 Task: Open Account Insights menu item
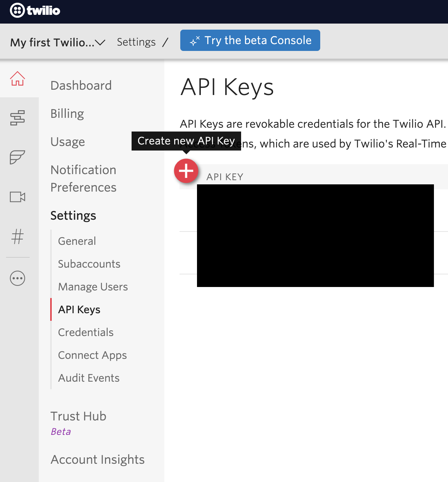(x=98, y=460)
